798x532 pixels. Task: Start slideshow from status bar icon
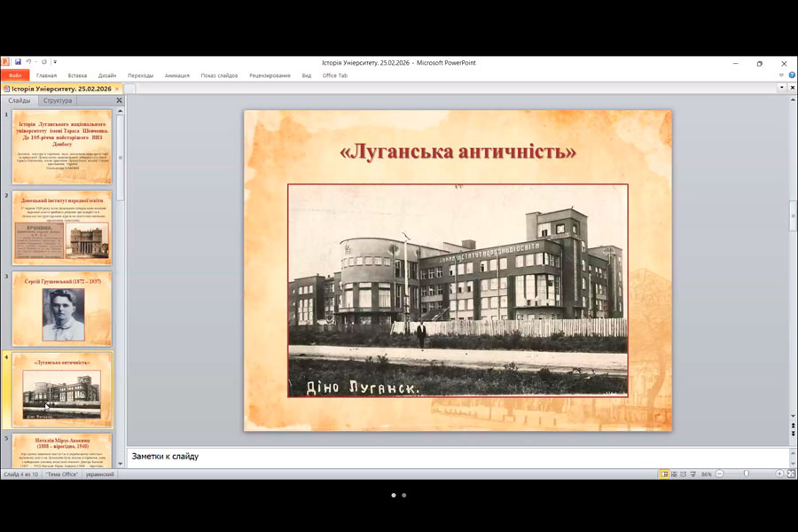695,474
